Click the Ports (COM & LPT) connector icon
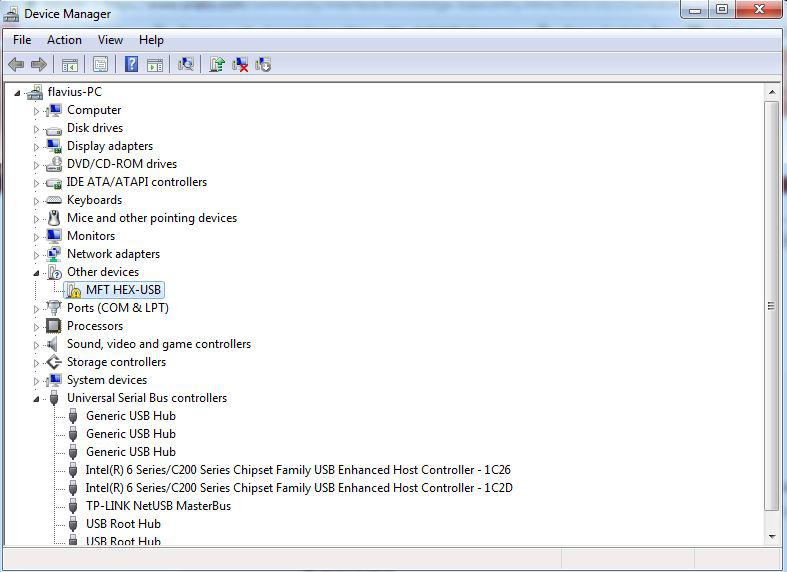This screenshot has width=787, height=572. pyautogui.click(x=54, y=308)
